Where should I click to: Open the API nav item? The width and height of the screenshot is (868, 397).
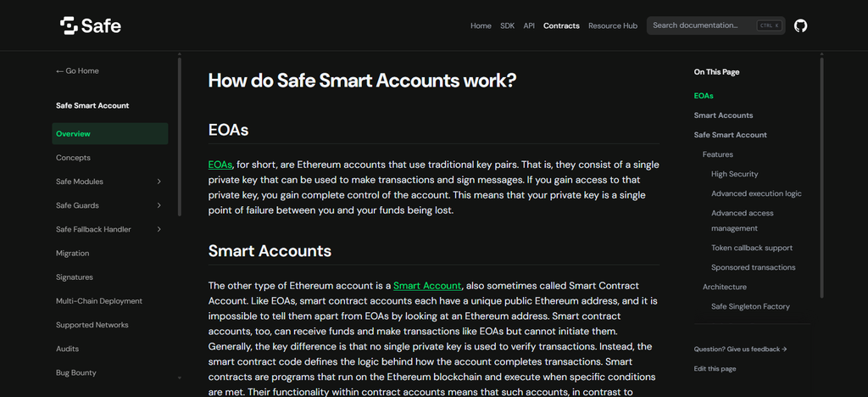(x=529, y=25)
